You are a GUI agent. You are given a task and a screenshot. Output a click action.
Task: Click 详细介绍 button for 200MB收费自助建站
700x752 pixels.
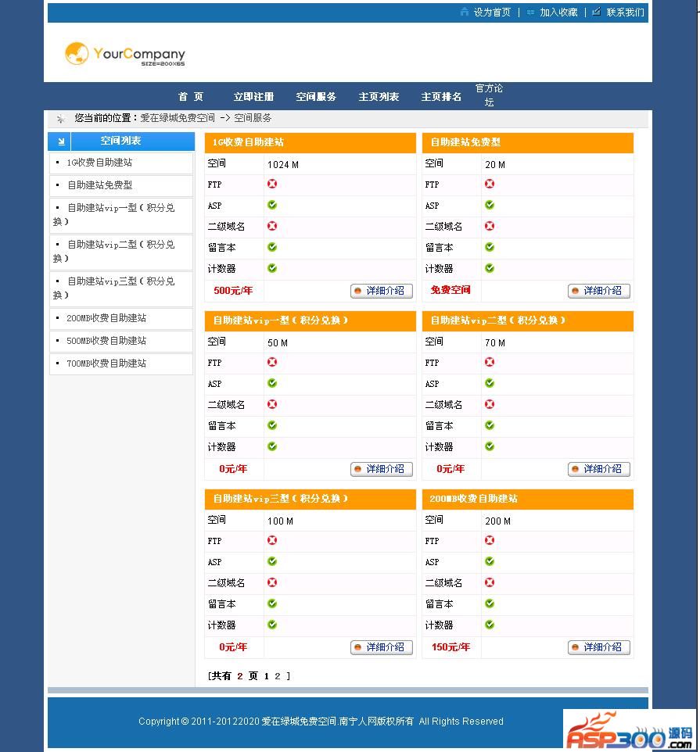tap(599, 647)
